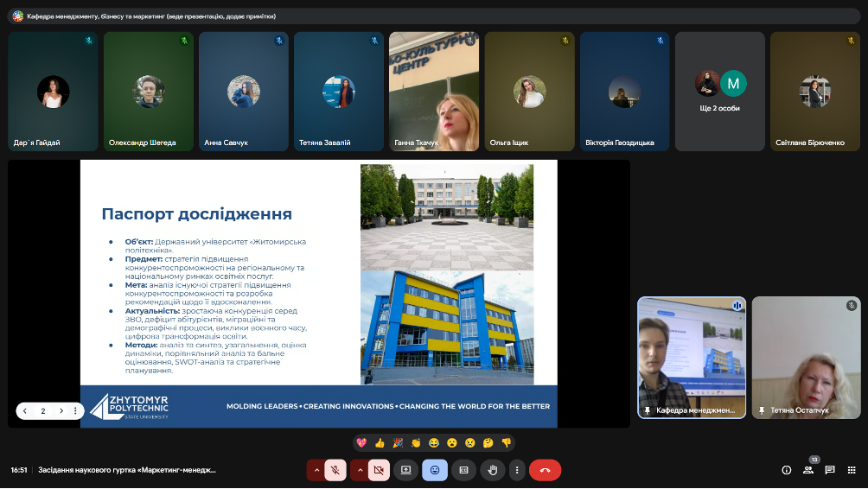Show the participants list
This screenshot has width=868, height=489.
[807, 470]
